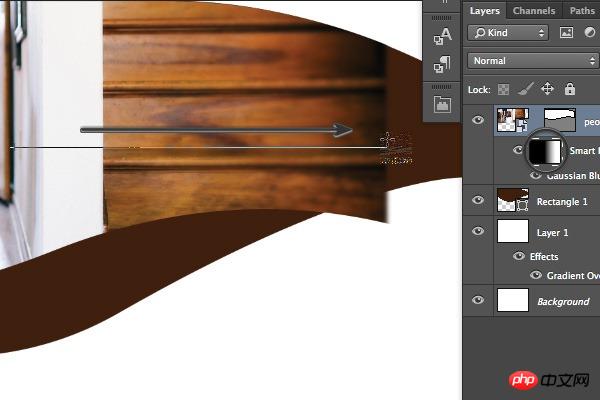Lock all padlock icon
600x400 pixels.
[570, 89]
